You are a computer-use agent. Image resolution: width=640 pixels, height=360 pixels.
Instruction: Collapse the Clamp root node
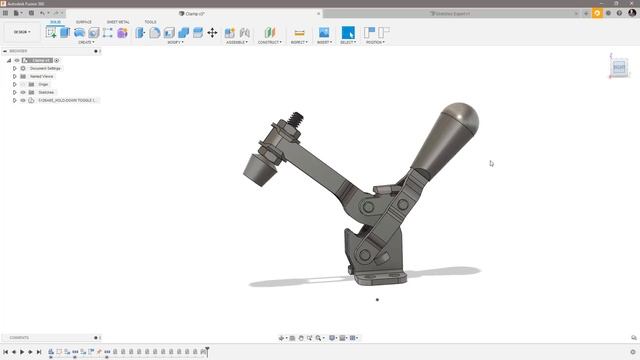9,60
